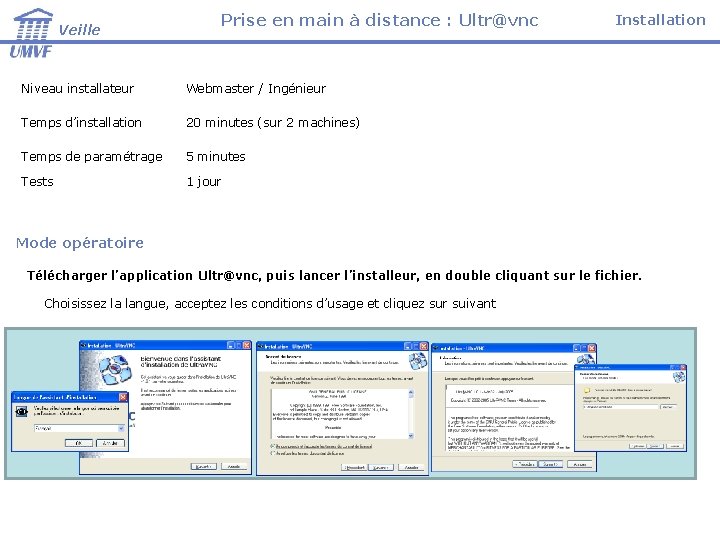Viewport: 720px width, 540px height.
Task: Click the UltraVNC logo in the welcome dialog
Action: (x=115, y=370)
